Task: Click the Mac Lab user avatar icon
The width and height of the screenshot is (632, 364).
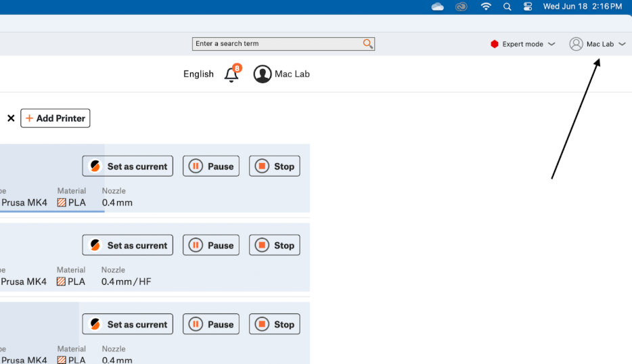Action: (263, 74)
